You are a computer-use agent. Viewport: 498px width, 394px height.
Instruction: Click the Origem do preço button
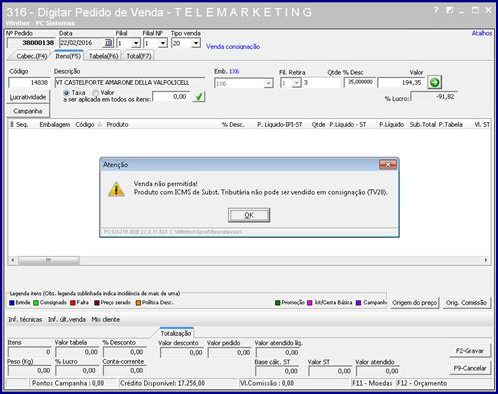(x=414, y=303)
